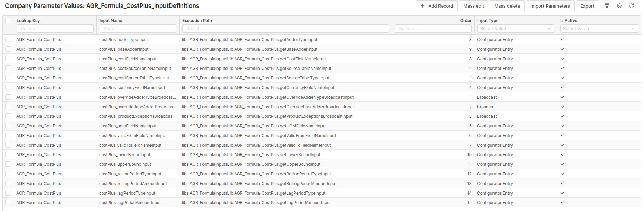This screenshot has width=644, height=211.
Task: Click the Mass edit button
Action: point(474,6)
